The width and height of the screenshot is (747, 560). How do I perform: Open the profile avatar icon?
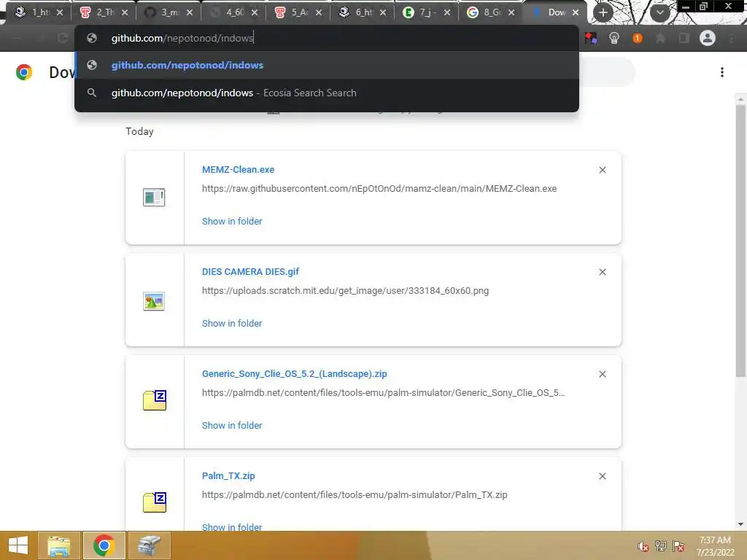point(708,38)
